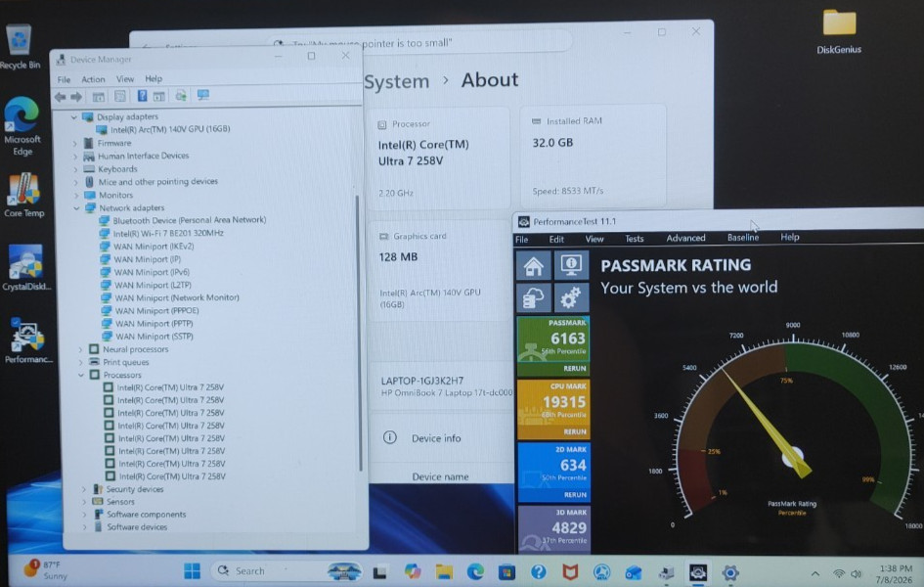Rerun the 2D Mark test
Viewport: 924px width, 587px height.
pyautogui.click(x=575, y=494)
